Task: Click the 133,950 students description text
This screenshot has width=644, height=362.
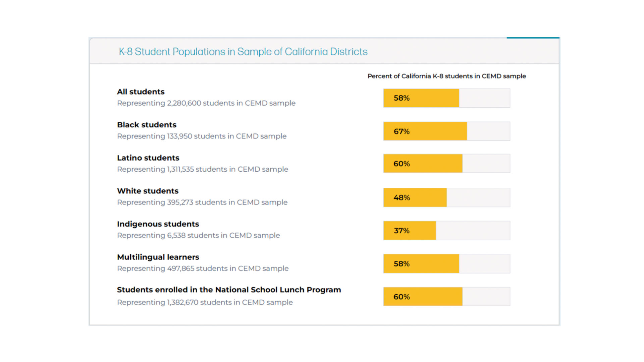Action: point(202,136)
